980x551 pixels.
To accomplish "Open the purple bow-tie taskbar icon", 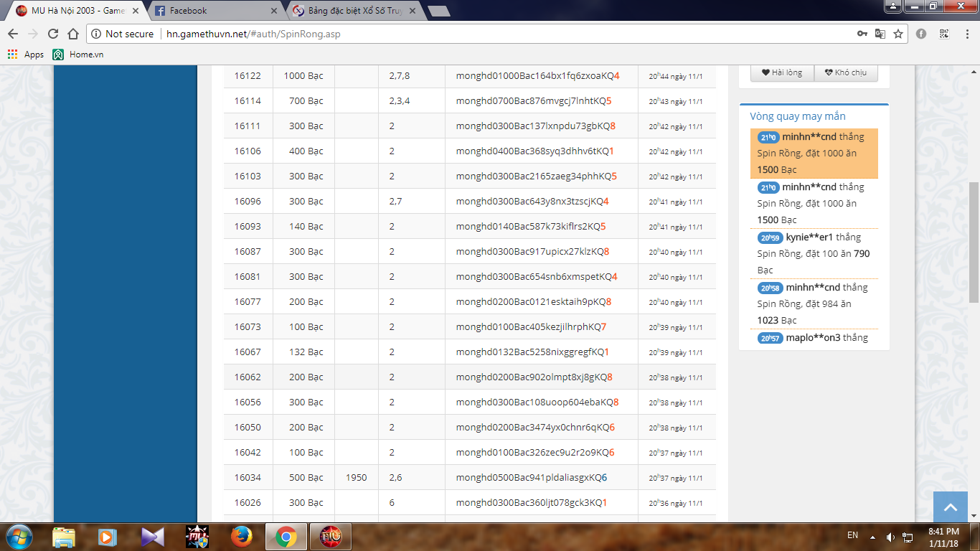I will [152, 536].
